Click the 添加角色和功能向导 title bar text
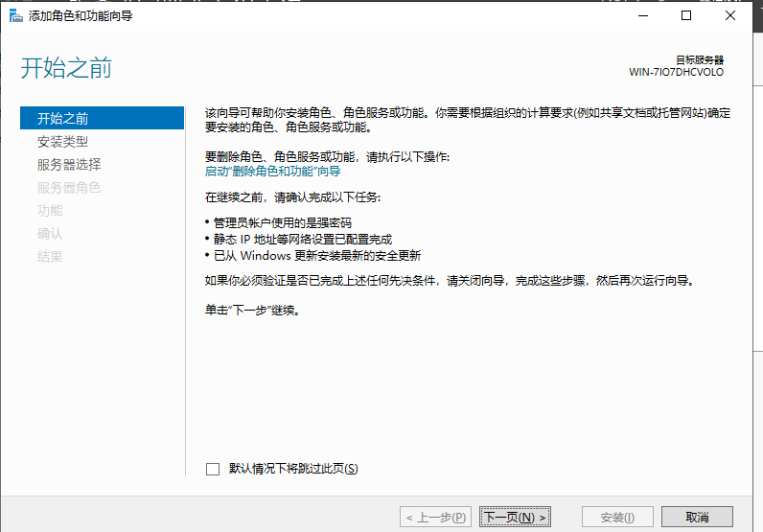The width and height of the screenshot is (763, 532). (x=81, y=16)
